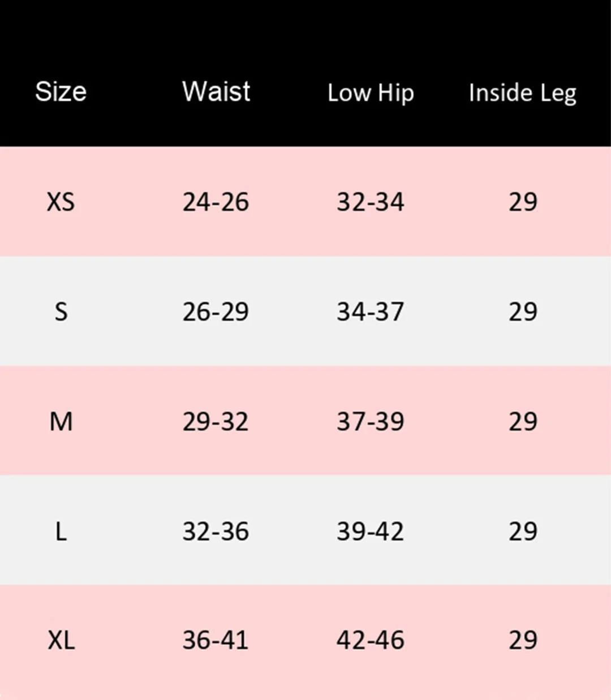Click the Low Hip column header
The width and height of the screenshot is (611, 700).
coord(371,93)
